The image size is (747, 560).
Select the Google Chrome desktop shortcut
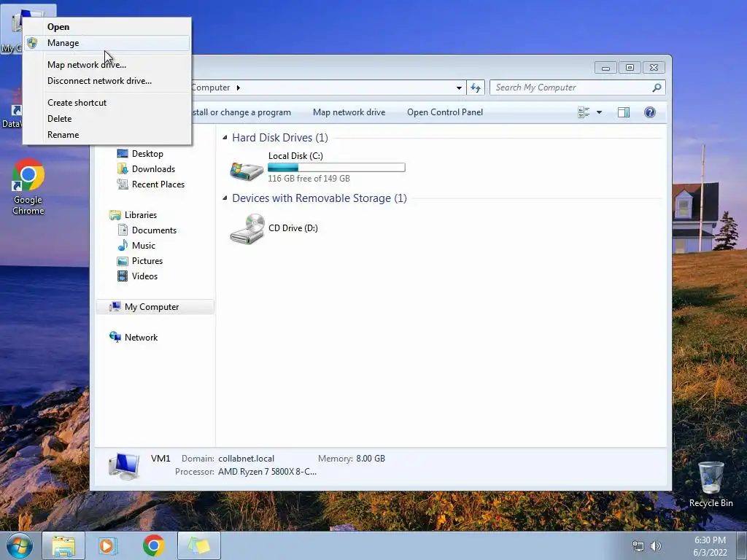coord(28,187)
